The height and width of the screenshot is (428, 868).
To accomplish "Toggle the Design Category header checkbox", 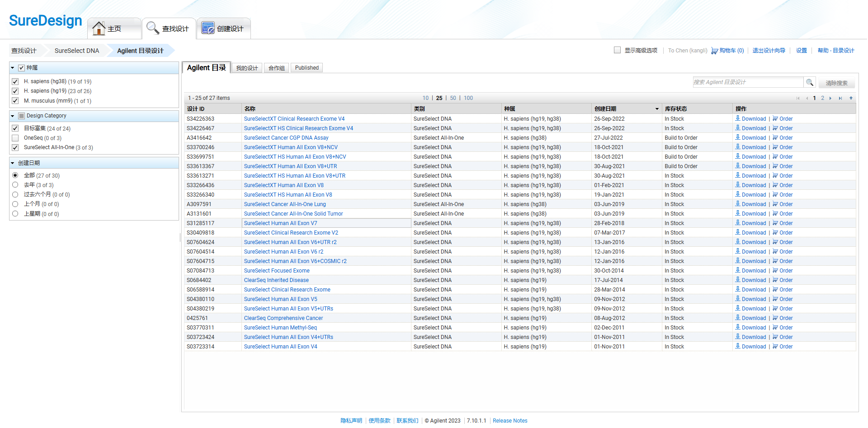I will (x=21, y=116).
